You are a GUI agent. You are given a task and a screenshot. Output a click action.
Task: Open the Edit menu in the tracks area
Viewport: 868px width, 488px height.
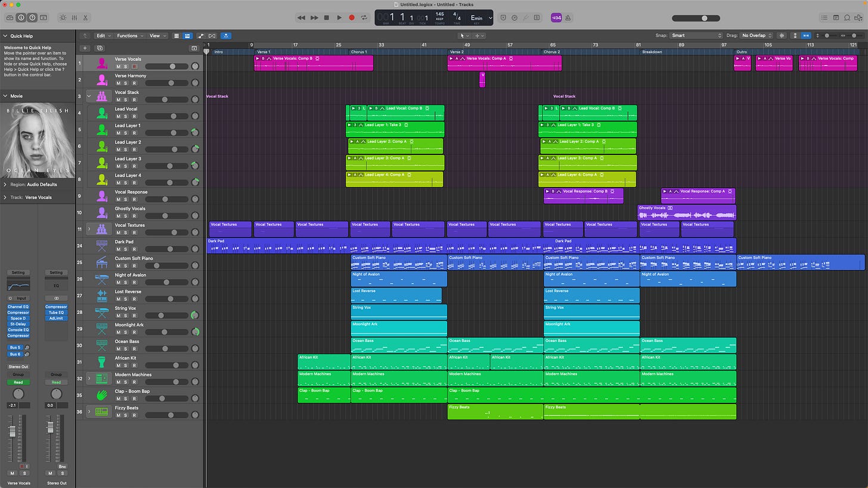pyautogui.click(x=103, y=36)
